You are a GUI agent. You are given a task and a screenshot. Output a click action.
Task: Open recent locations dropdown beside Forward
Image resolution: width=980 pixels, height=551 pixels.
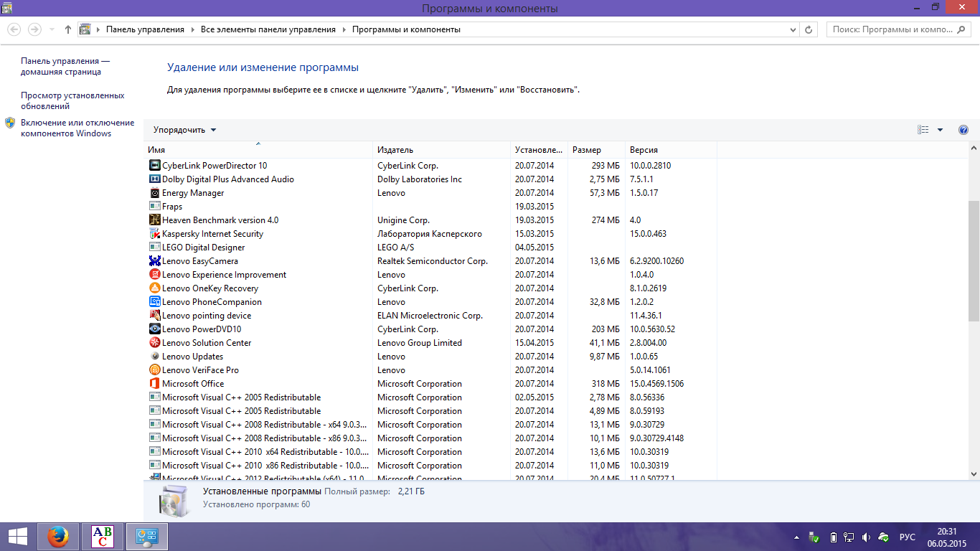coord(52,29)
